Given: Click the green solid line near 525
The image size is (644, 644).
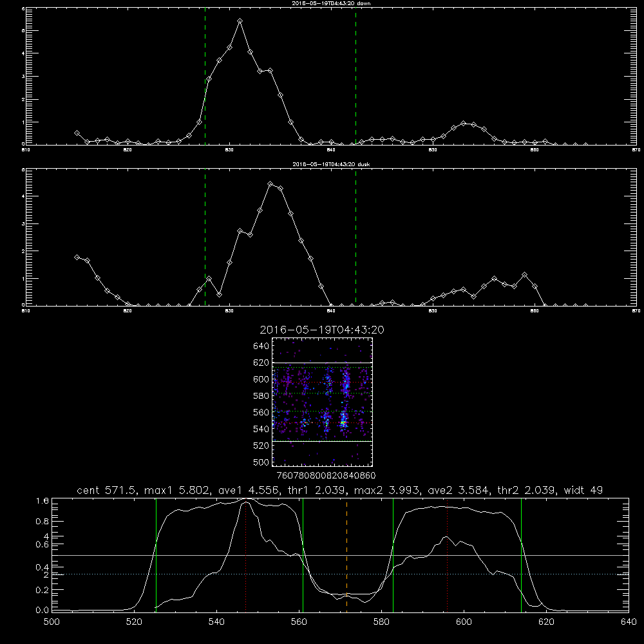Looking at the screenshot, I should (156, 555).
